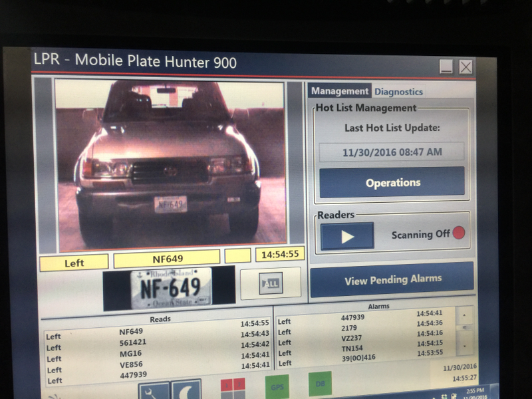Click the empty yellow field beside NF649
The width and height of the screenshot is (532, 399).
238,255
